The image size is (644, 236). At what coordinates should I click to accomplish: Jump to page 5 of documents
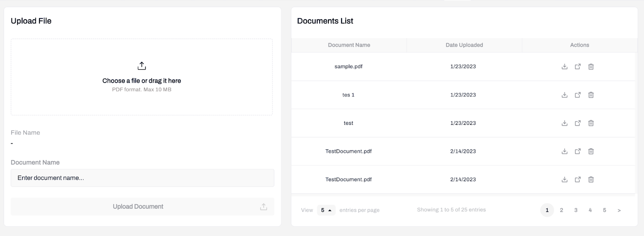(605, 210)
